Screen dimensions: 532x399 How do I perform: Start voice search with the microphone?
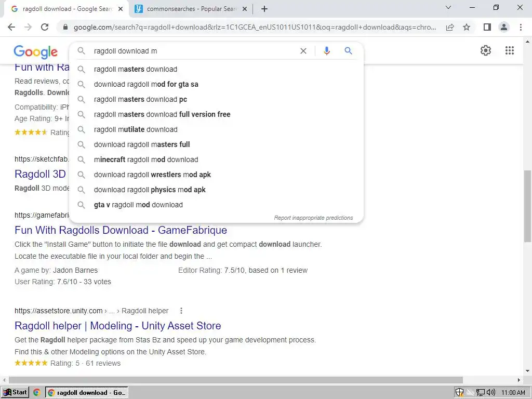tap(326, 51)
